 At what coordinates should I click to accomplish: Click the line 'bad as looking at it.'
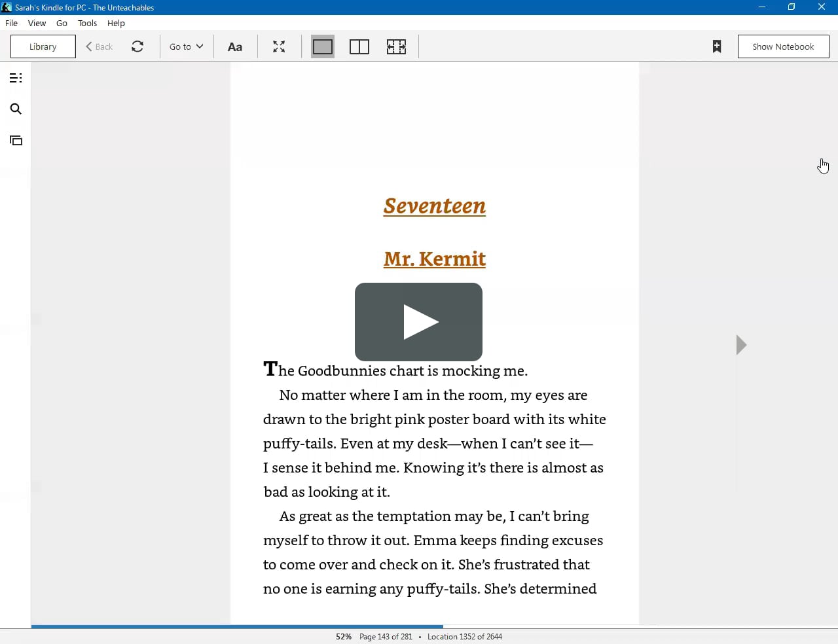point(327,492)
